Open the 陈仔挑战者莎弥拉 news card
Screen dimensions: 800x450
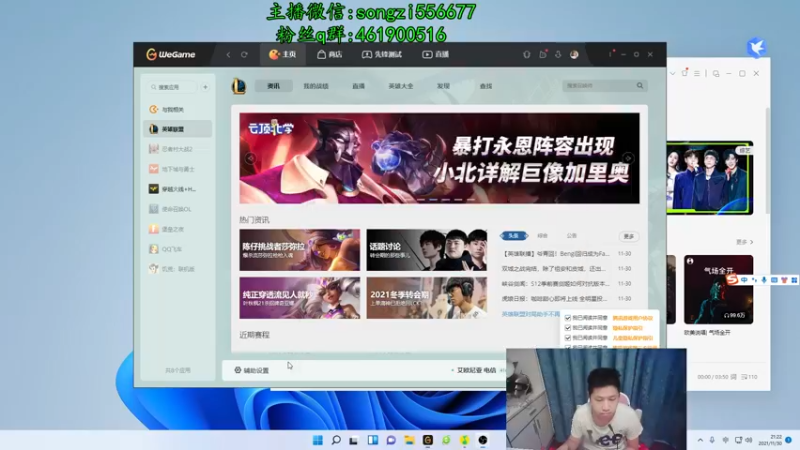coord(299,250)
